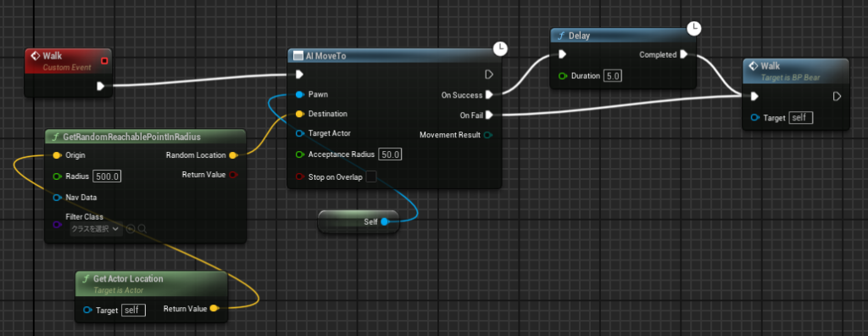
Task: Select the GetRandomReachablePointInRadius node title
Action: coord(131,136)
